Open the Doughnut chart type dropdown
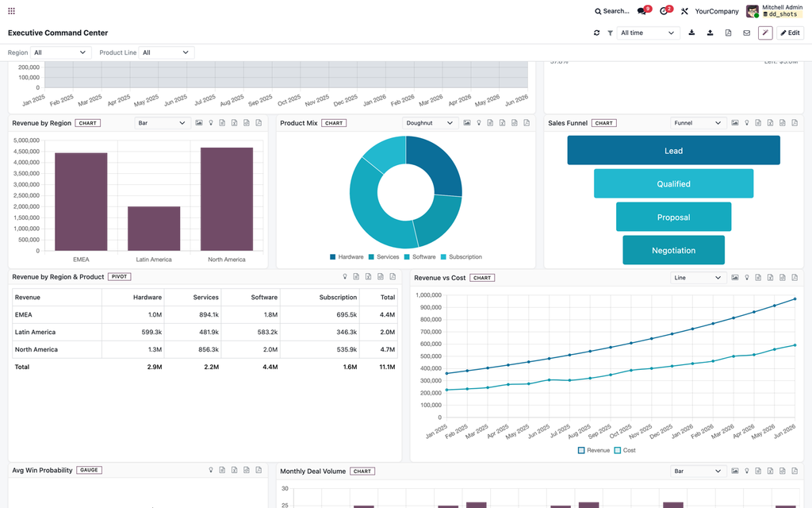The height and width of the screenshot is (508, 812). [x=430, y=123]
